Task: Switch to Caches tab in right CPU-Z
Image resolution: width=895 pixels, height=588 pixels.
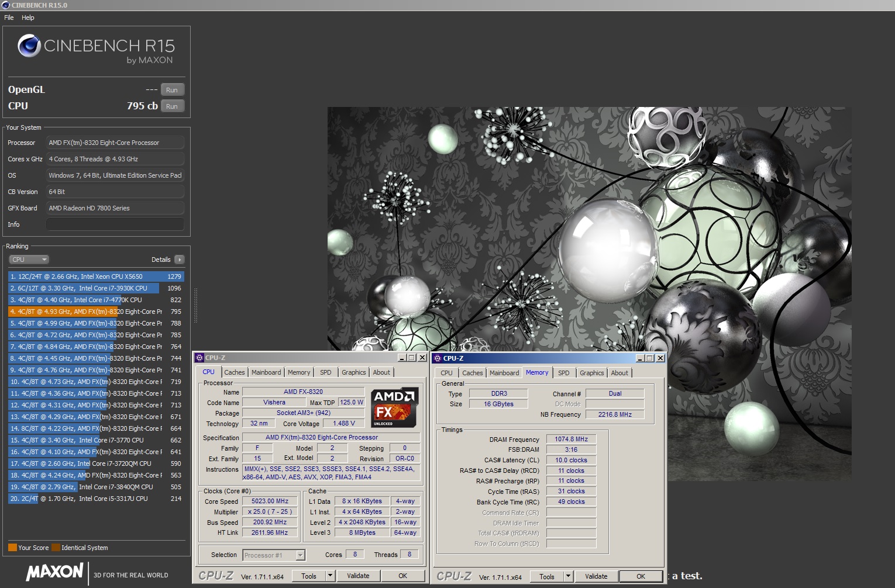Action: click(473, 373)
